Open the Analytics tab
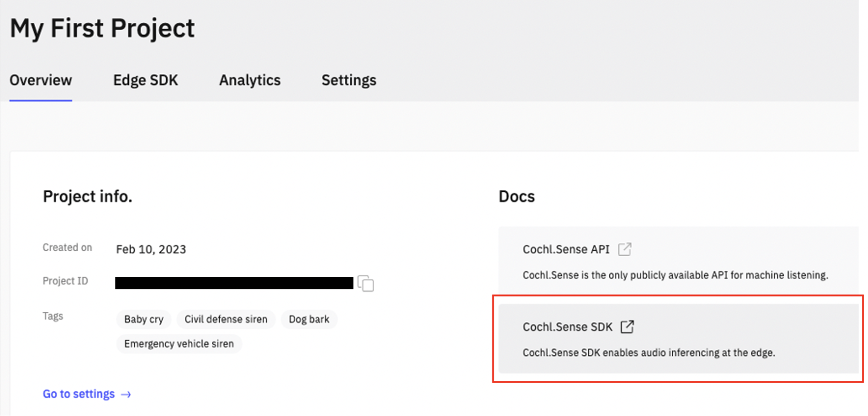Image resolution: width=868 pixels, height=416 pixels. (250, 80)
